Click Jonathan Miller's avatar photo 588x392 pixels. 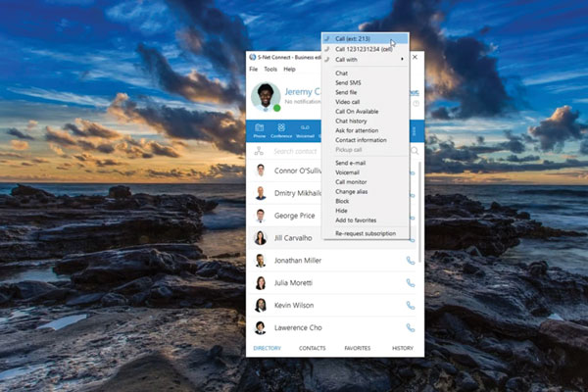(x=261, y=261)
